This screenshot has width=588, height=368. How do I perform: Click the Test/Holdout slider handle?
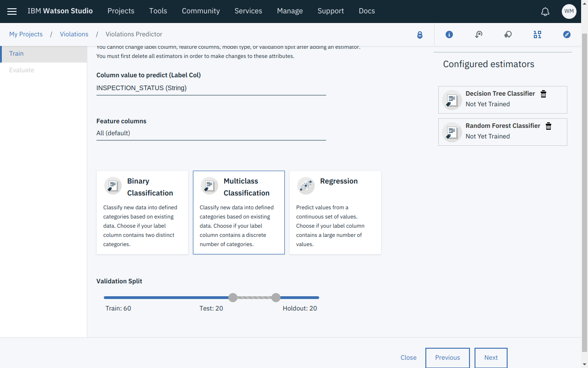[x=276, y=298]
